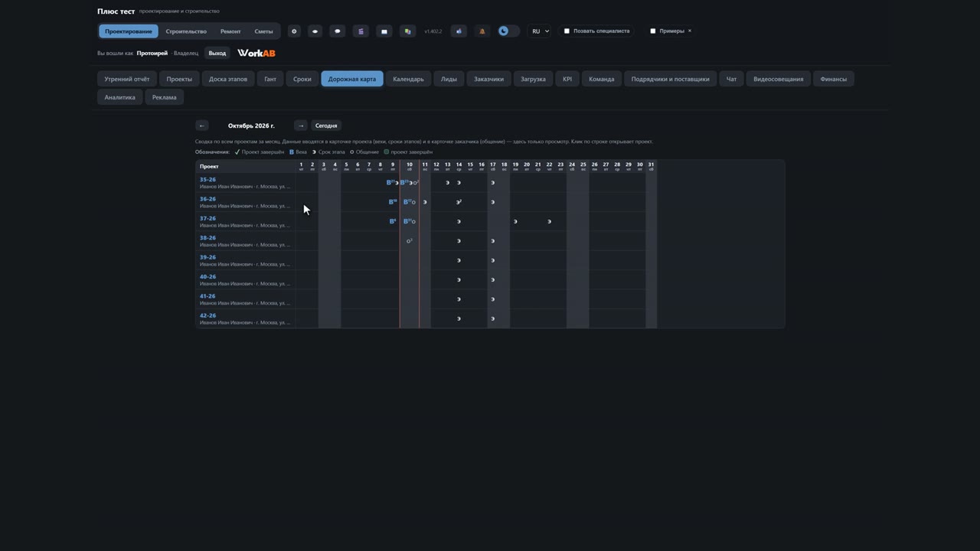980x551 pixels.
Task: Open the Финансы tab
Action: tap(833, 79)
